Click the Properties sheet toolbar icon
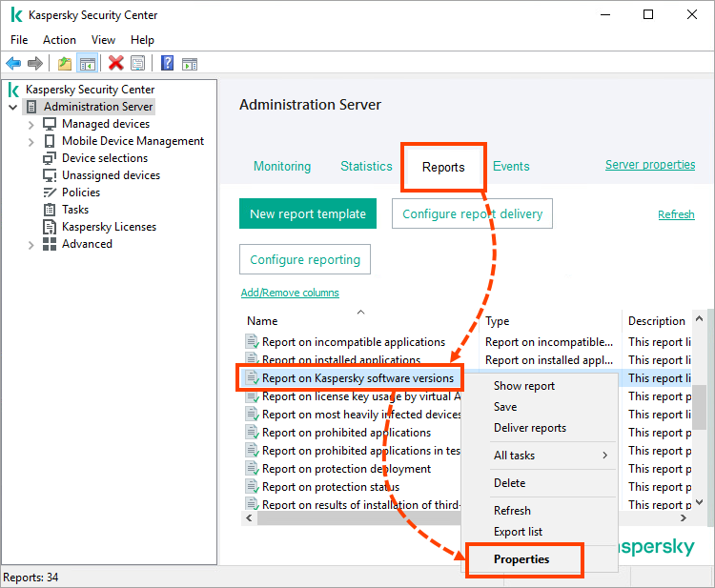This screenshot has width=715, height=588. (138, 64)
